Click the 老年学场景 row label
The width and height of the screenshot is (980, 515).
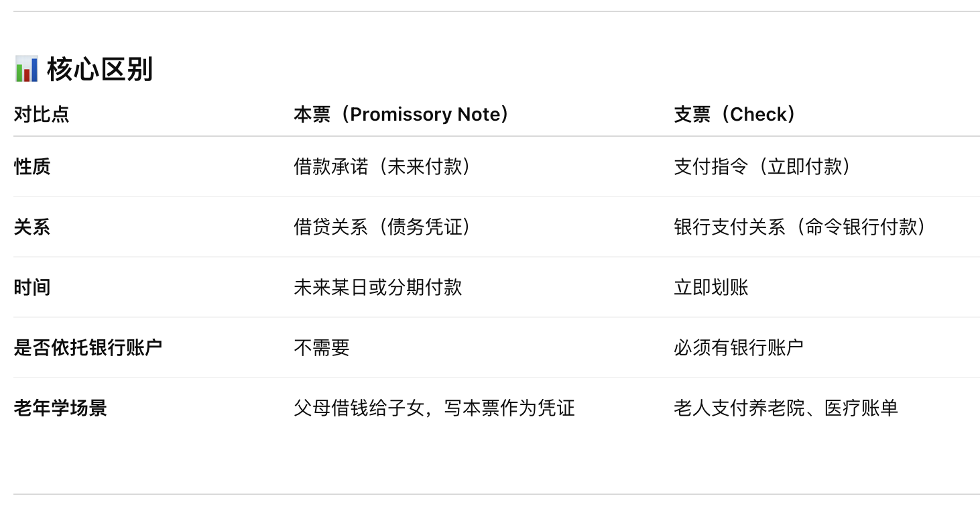(60, 408)
